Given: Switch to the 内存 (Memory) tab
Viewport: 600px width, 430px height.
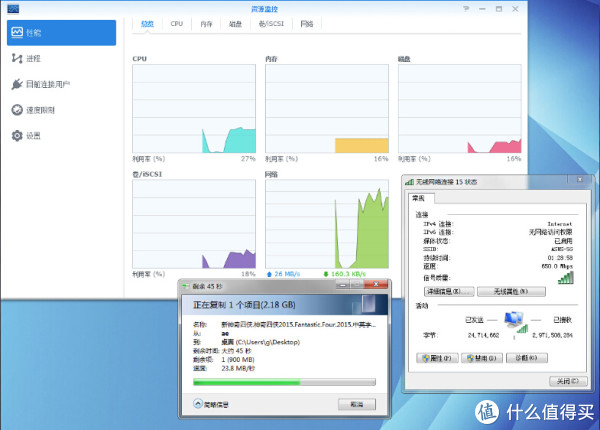Looking at the screenshot, I should click(205, 22).
